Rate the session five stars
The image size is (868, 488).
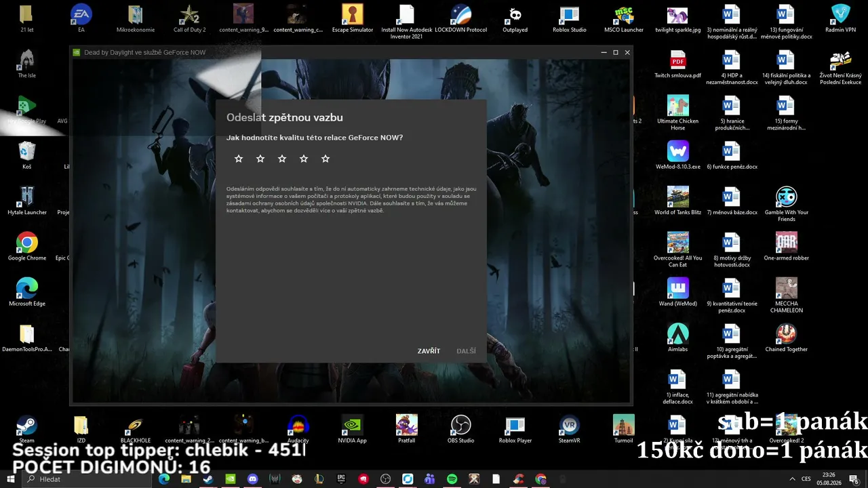[325, 159]
